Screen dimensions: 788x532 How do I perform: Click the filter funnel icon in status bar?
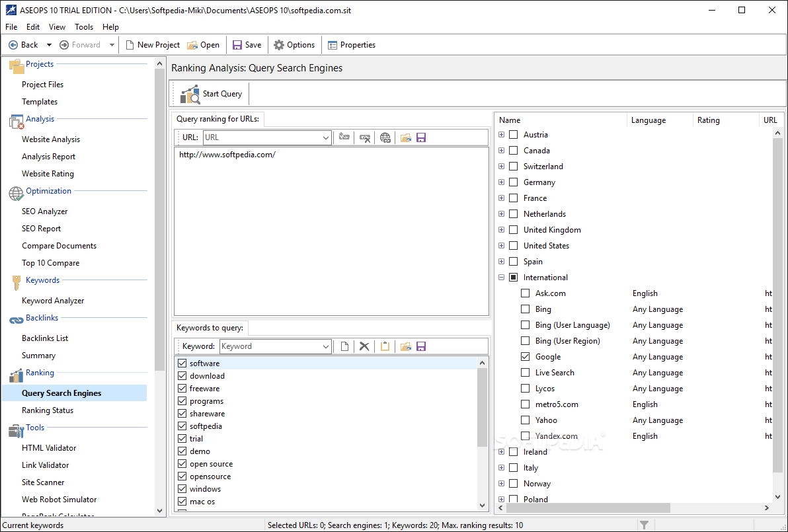point(645,525)
